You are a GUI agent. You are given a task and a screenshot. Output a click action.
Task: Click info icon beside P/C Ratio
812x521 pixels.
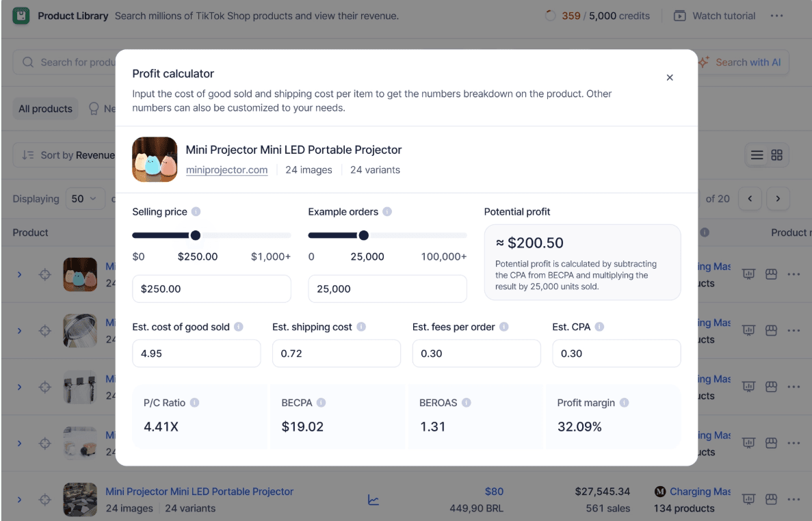(194, 403)
